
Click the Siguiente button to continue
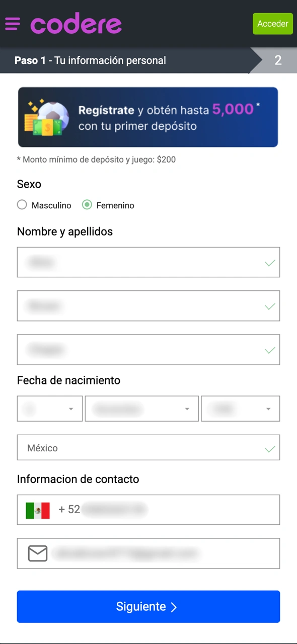(x=148, y=607)
